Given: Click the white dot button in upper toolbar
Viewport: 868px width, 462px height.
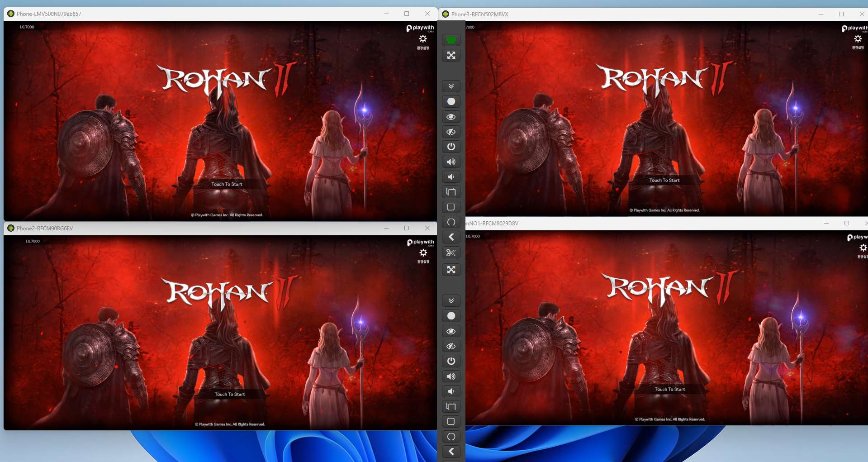Looking at the screenshot, I should 451,101.
